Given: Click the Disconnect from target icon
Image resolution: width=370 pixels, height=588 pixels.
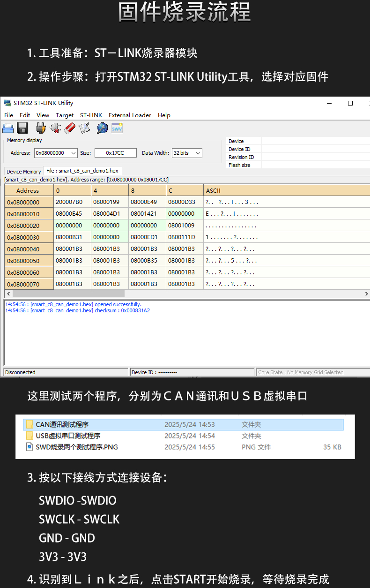Looking at the screenshot, I should 55,128.
